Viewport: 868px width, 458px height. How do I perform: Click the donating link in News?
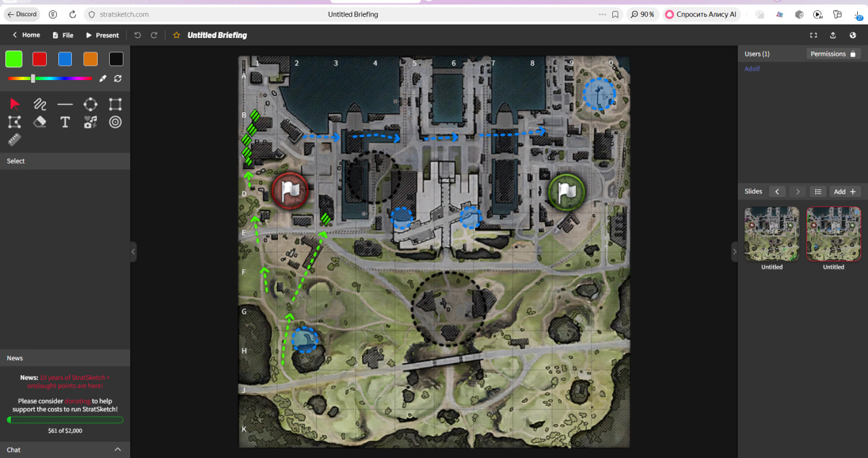77,401
